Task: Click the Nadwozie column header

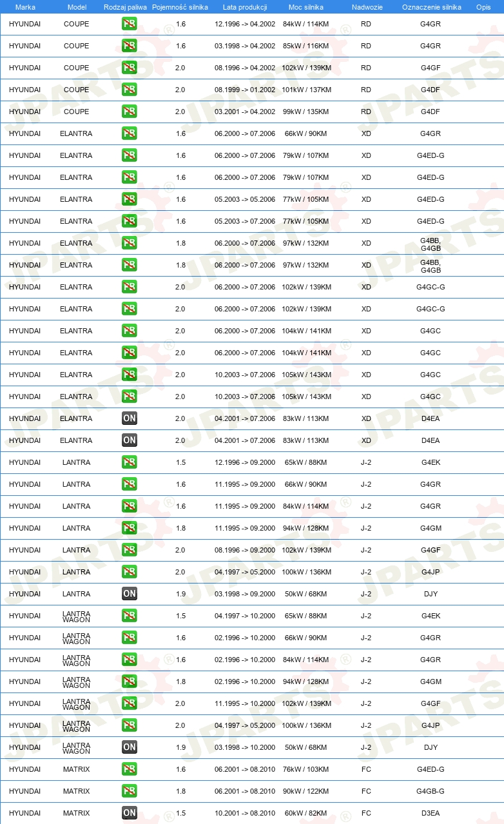Action: [367, 7]
